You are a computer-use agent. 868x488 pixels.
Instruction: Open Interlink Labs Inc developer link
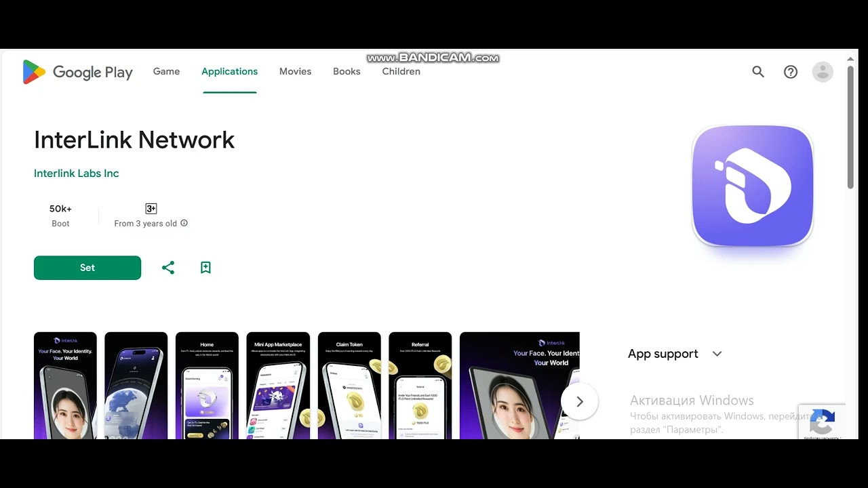(x=77, y=174)
